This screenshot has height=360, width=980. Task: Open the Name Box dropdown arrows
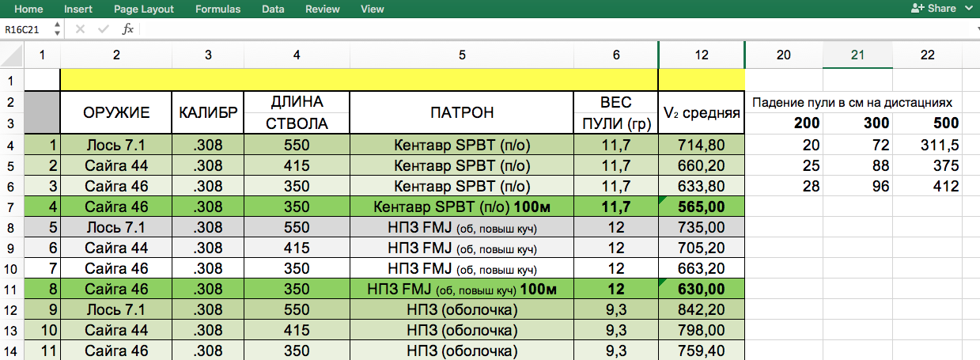tap(57, 29)
